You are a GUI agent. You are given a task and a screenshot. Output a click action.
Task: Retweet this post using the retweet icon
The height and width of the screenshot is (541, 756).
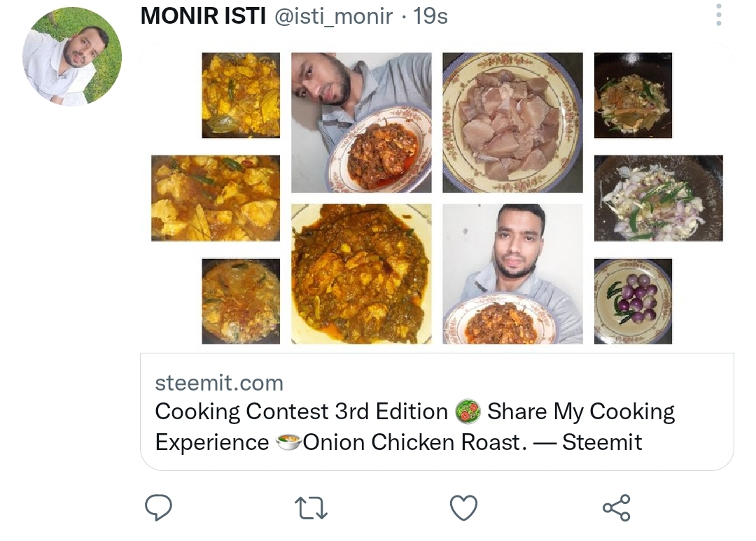(x=311, y=507)
